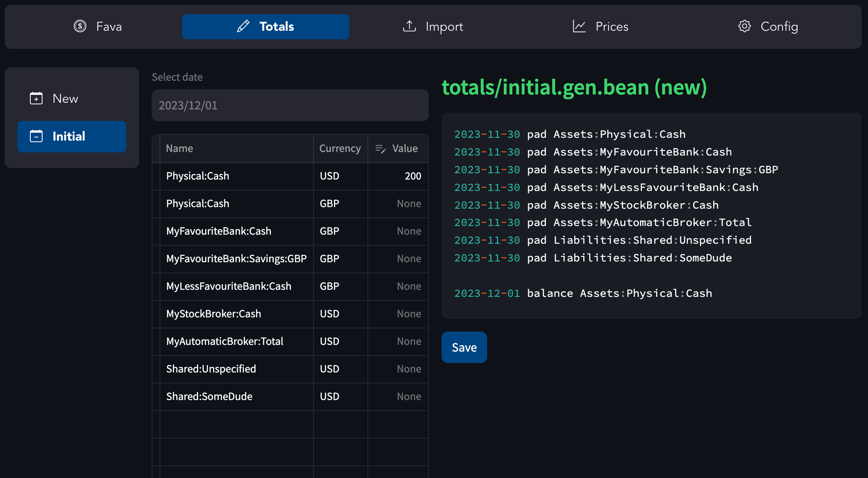868x478 pixels.
Task: Click the Value column header
Action: 398,148
